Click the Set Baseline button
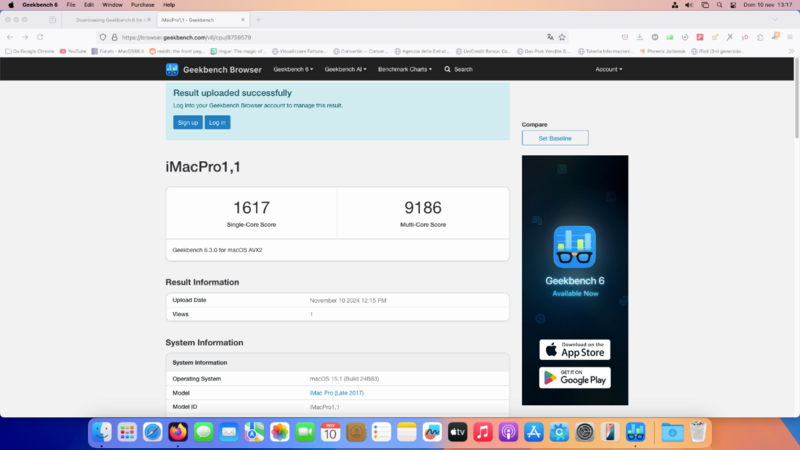Viewport: 800px width, 450px height. click(x=555, y=138)
